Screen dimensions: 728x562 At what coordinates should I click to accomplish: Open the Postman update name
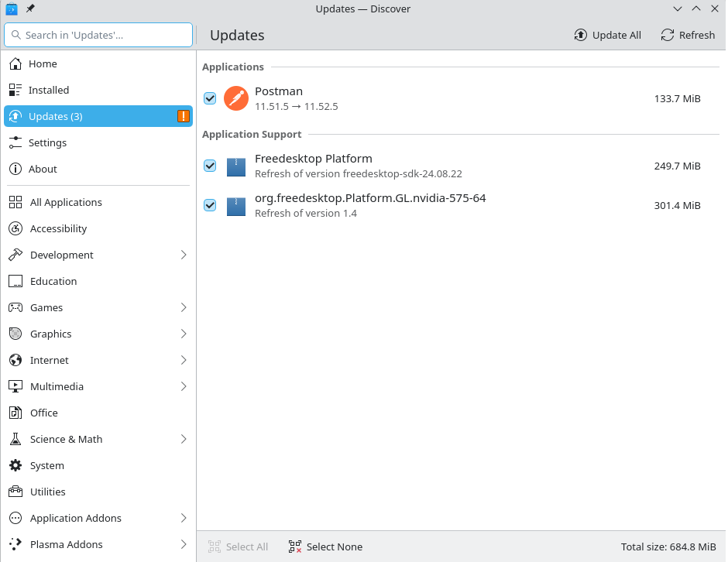279,91
